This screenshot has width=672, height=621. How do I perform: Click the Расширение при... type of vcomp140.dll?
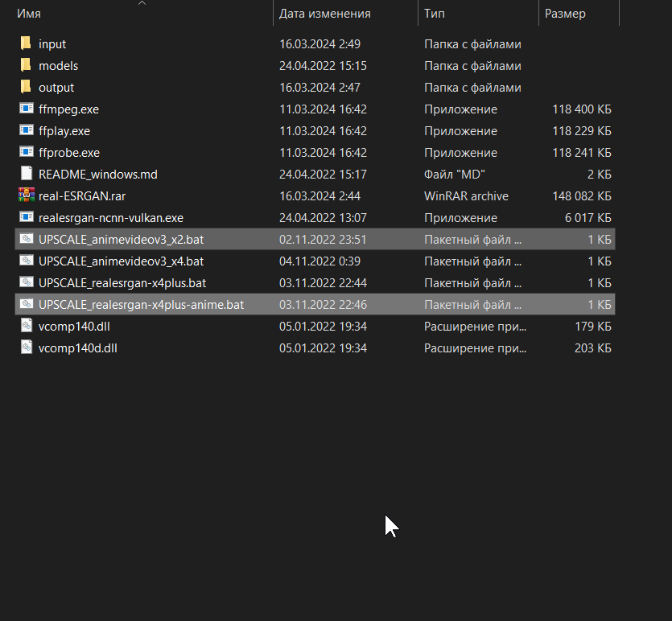coord(476,327)
